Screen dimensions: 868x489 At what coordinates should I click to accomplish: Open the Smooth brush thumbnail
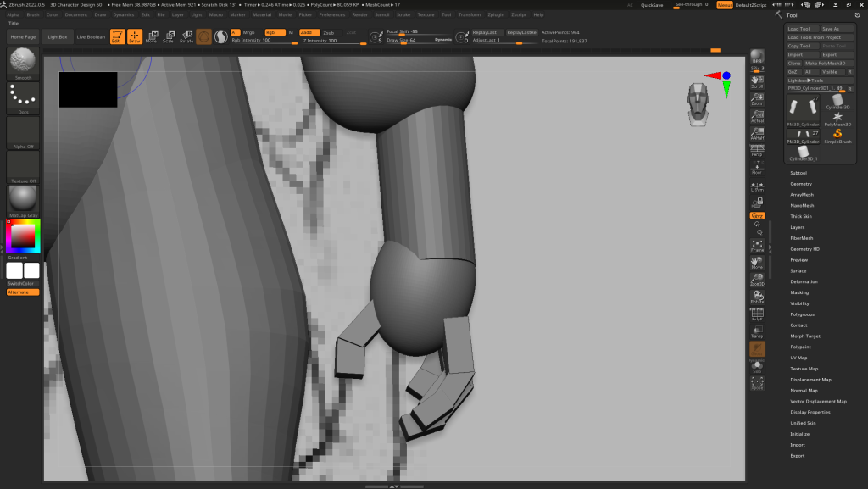tap(23, 63)
